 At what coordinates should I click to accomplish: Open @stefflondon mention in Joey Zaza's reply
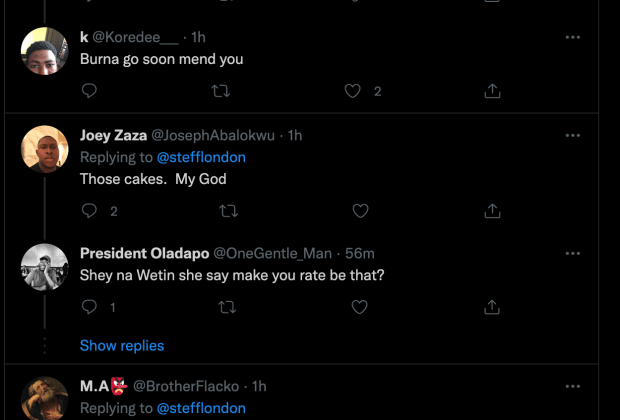coord(201,157)
